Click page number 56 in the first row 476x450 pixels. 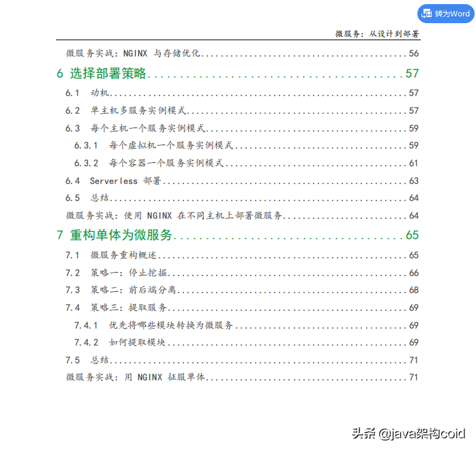(x=414, y=53)
